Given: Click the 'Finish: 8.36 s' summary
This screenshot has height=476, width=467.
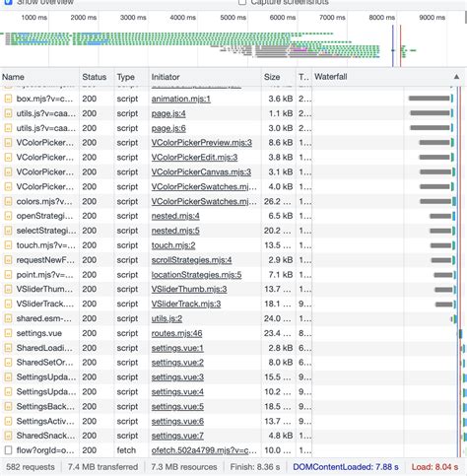Looking at the screenshot, I should (255, 467).
